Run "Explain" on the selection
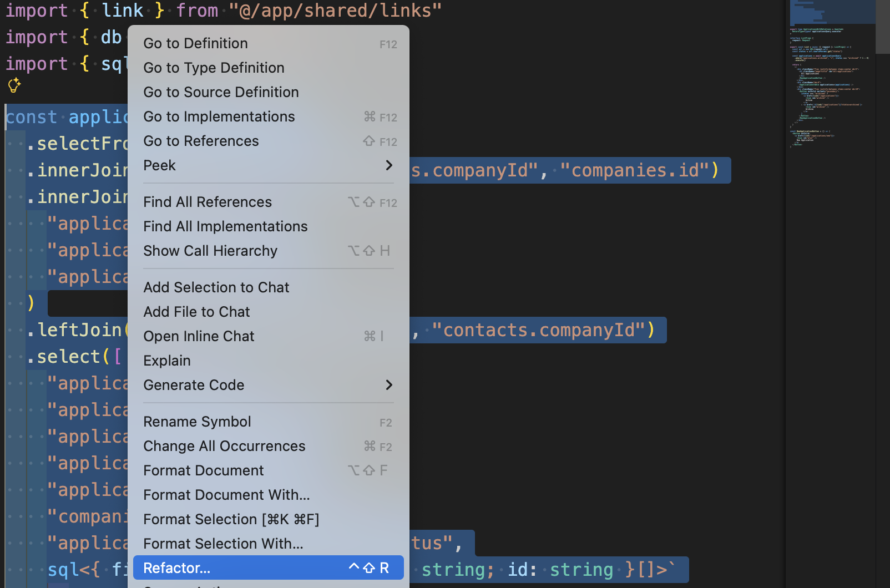Viewport: 890px width, 588px height. [x=167, y=361]
